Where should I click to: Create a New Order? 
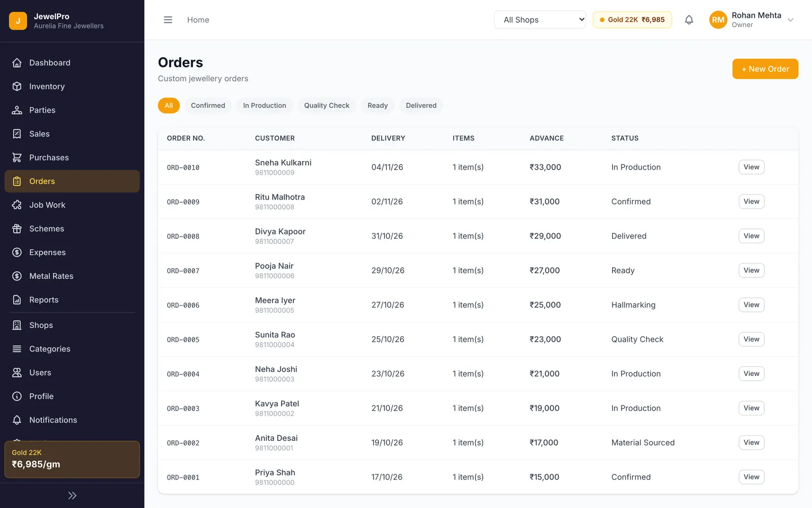[x=765, y=69]
